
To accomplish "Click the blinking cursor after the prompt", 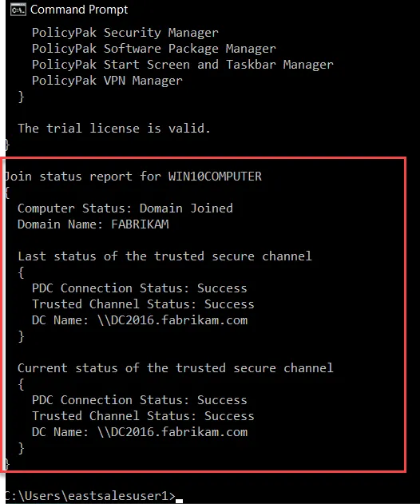I will click(x=180, y=501).
